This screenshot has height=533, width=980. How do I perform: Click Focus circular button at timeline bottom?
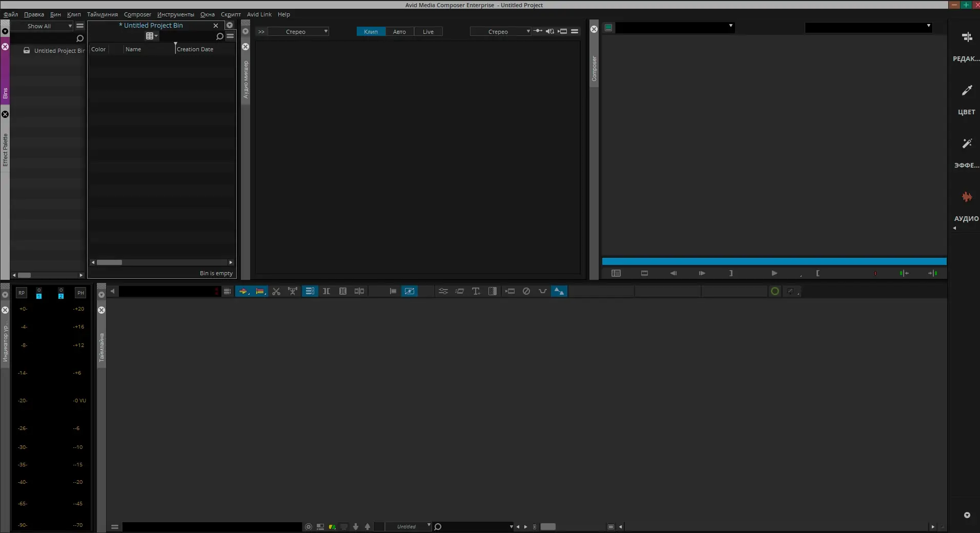click(308, 526)
